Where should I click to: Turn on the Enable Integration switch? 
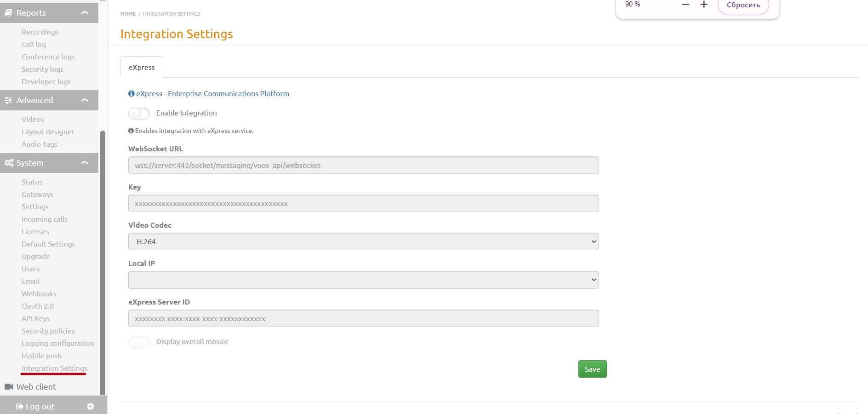pos(139,113)
